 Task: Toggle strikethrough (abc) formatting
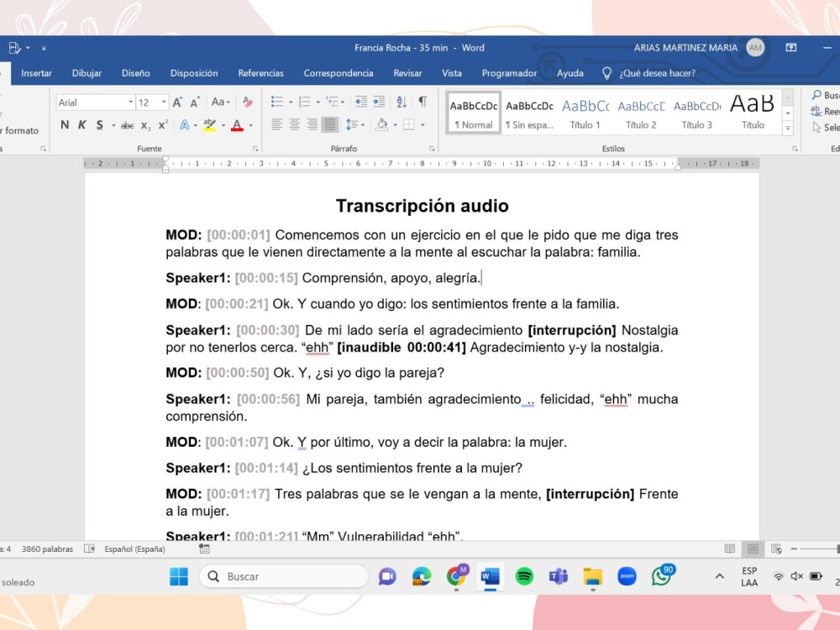128,125
